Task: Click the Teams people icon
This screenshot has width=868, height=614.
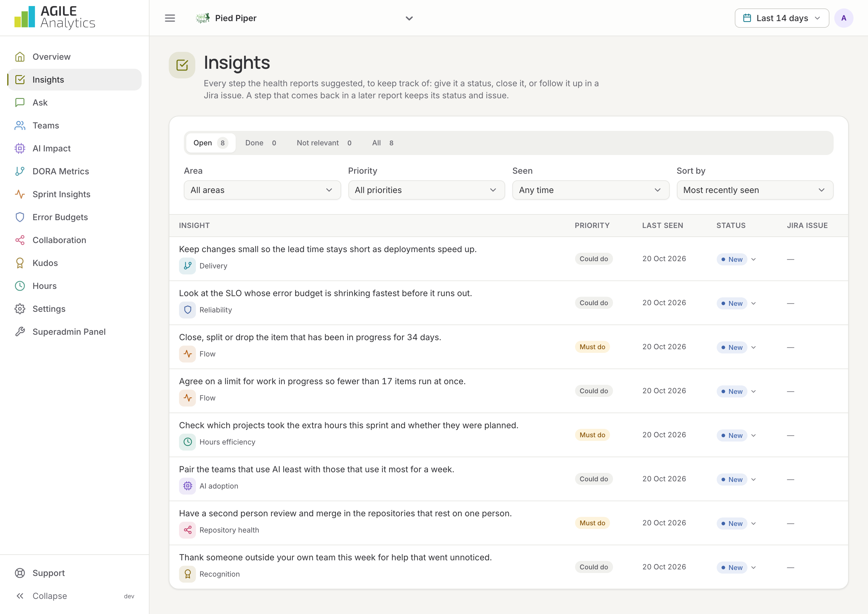Action: (20, 125)
